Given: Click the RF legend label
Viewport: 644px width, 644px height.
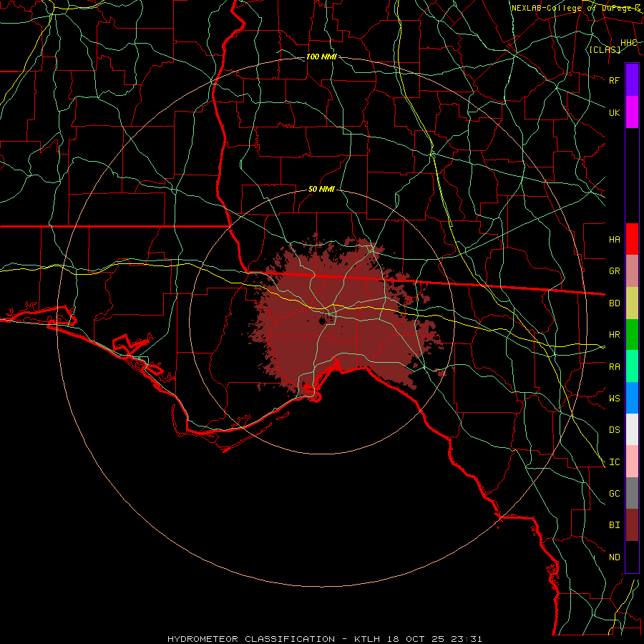Looking at the screenshot, I should (x=615, y=80).
